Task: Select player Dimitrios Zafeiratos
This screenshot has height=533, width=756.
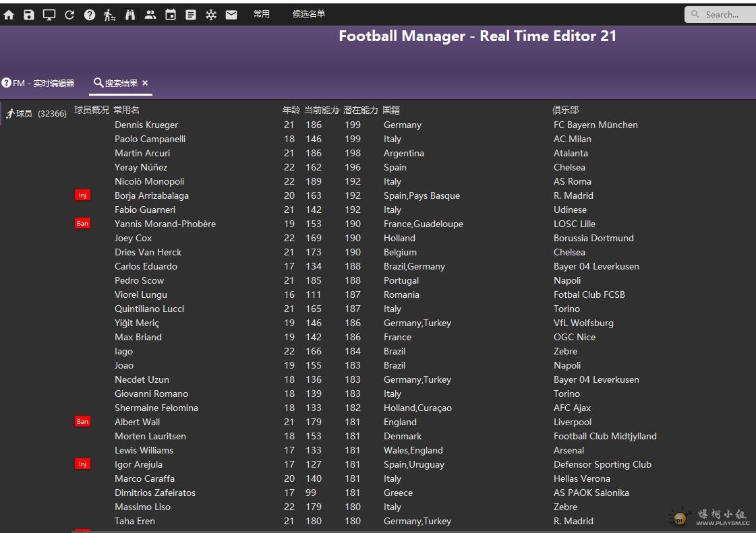Action: (x=154, y=493)
